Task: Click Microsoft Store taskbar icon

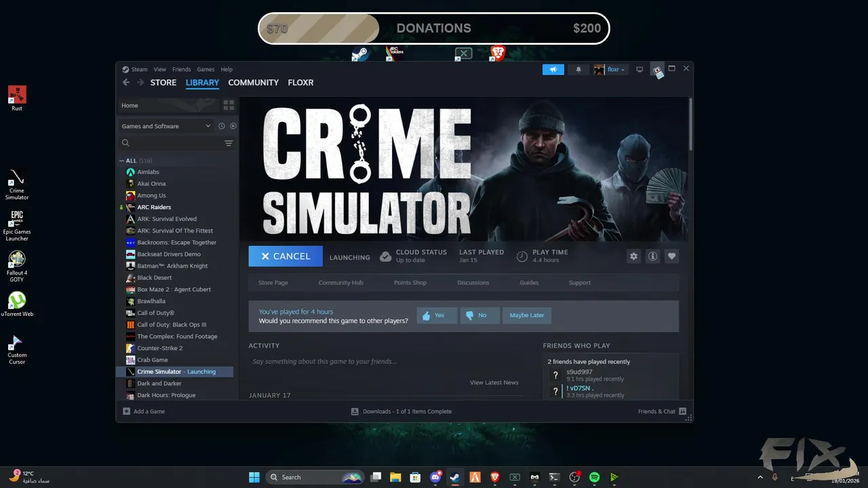Action: (415, 477)
